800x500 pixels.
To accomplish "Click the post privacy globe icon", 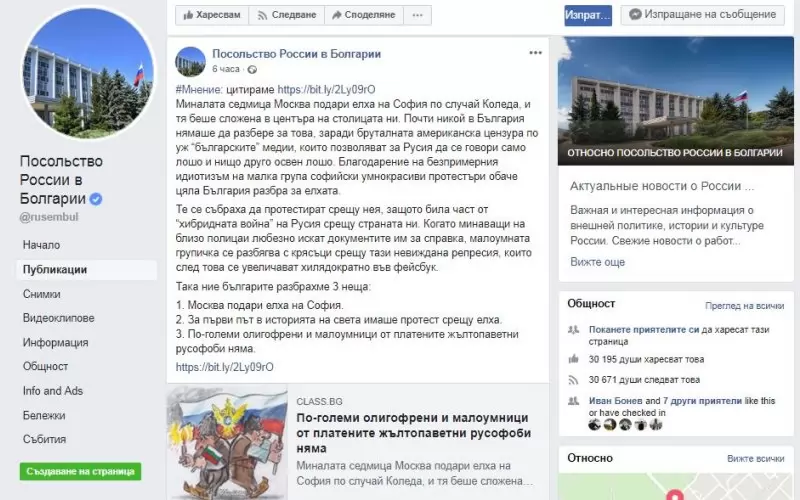I will (252, 69).
